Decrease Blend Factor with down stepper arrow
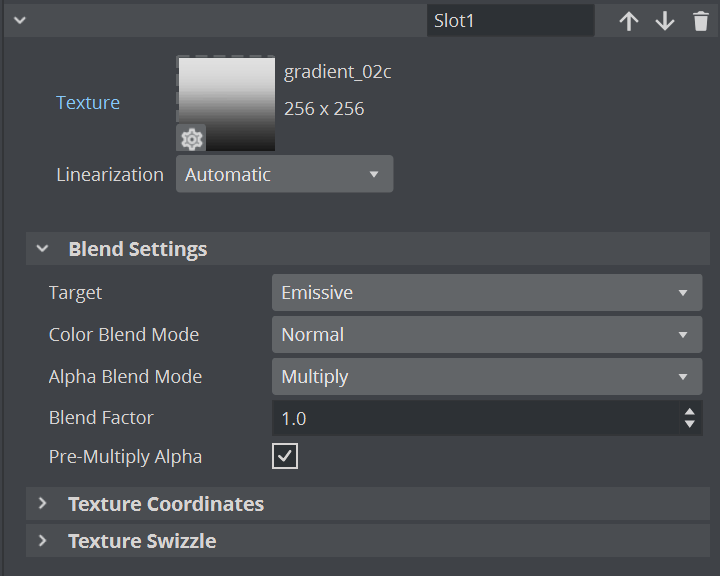The height and width of the screenshot is (576, 720). [689, 425]
